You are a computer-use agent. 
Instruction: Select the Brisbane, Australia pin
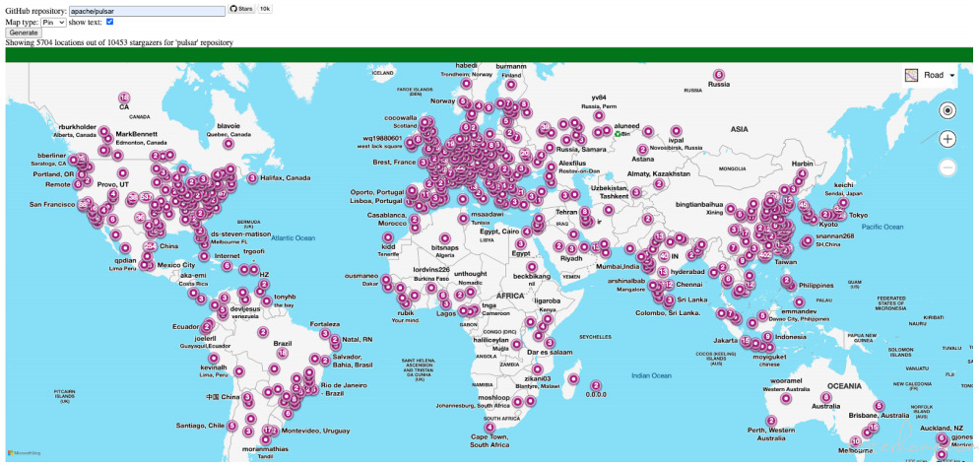[880, 405]
